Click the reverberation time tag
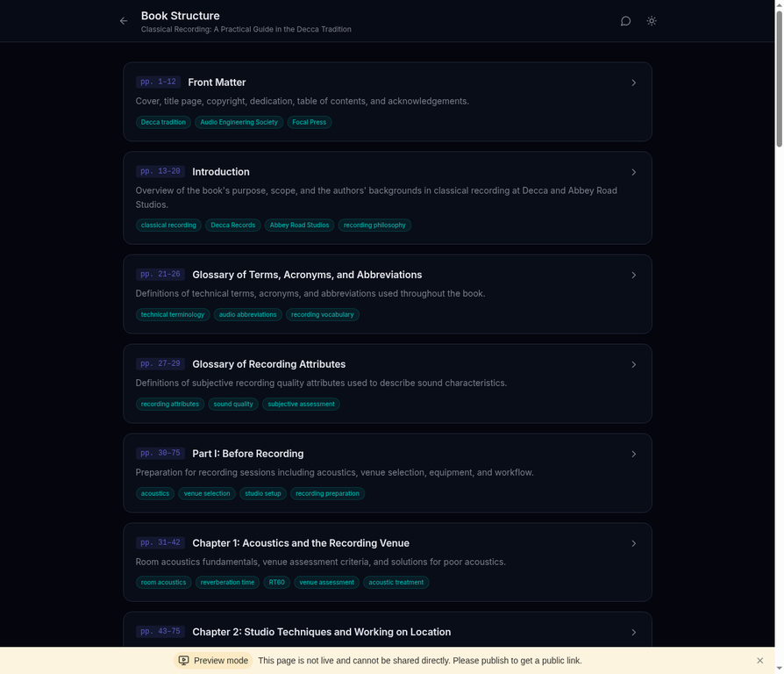The image size is (784, 674). 227,582
